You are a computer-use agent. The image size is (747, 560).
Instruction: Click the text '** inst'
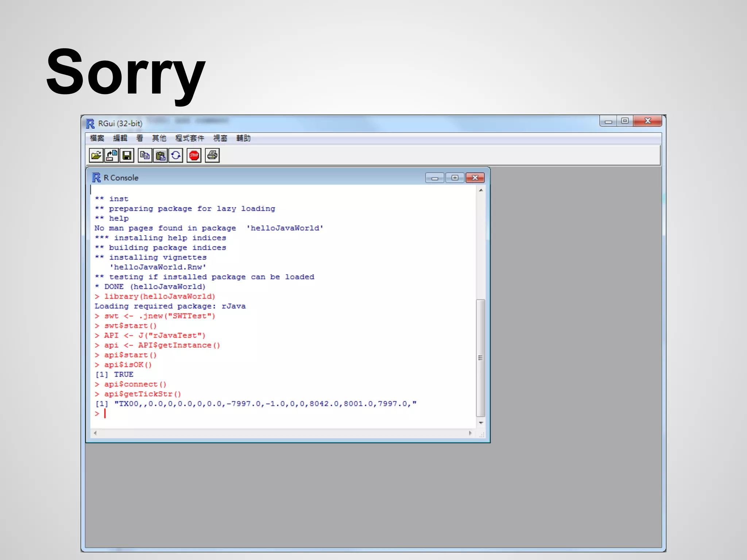pyautogui.click(x=112, y=199)
